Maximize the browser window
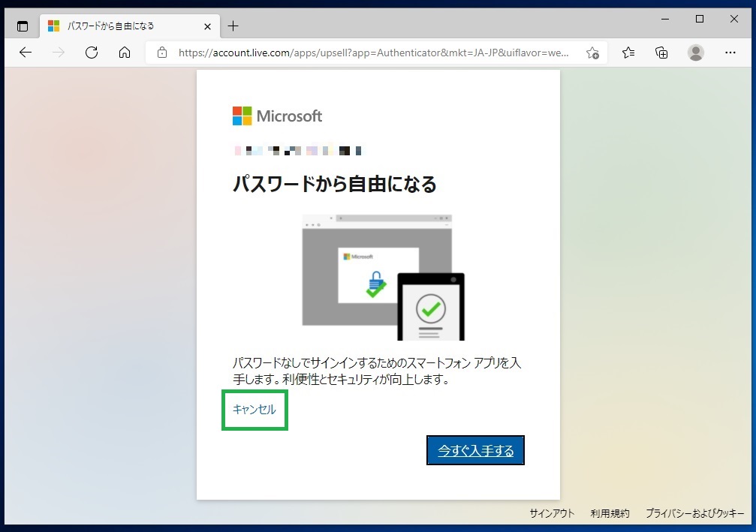This screenshot has height=532, width=756. 700,19
